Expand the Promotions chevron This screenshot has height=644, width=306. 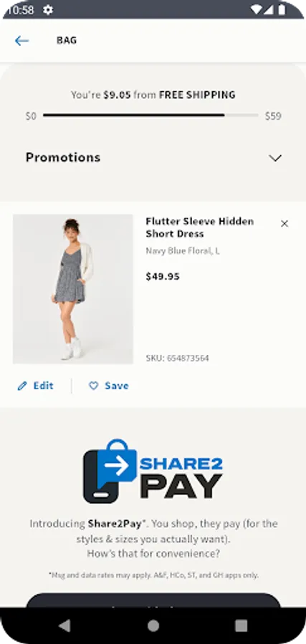coord(274,157)
